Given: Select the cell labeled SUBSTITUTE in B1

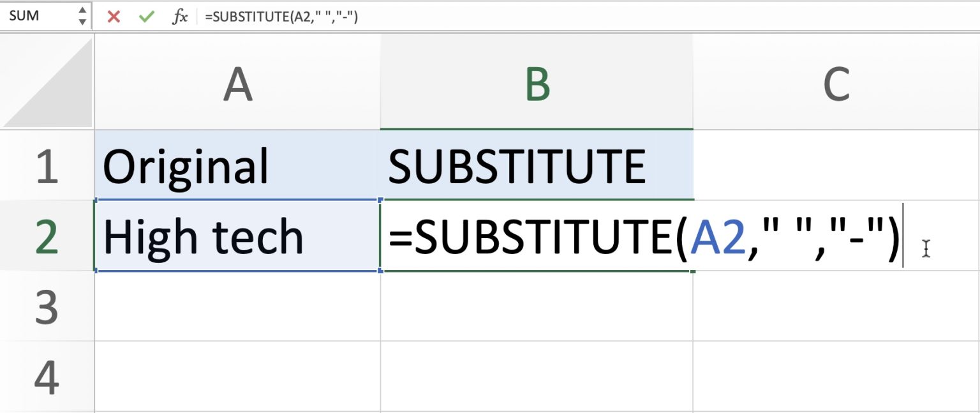Looking at the screenshot, I should [536, 165].
